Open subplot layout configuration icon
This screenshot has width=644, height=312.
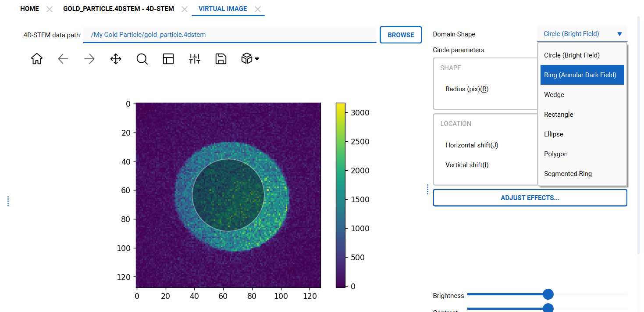(168, 59)
